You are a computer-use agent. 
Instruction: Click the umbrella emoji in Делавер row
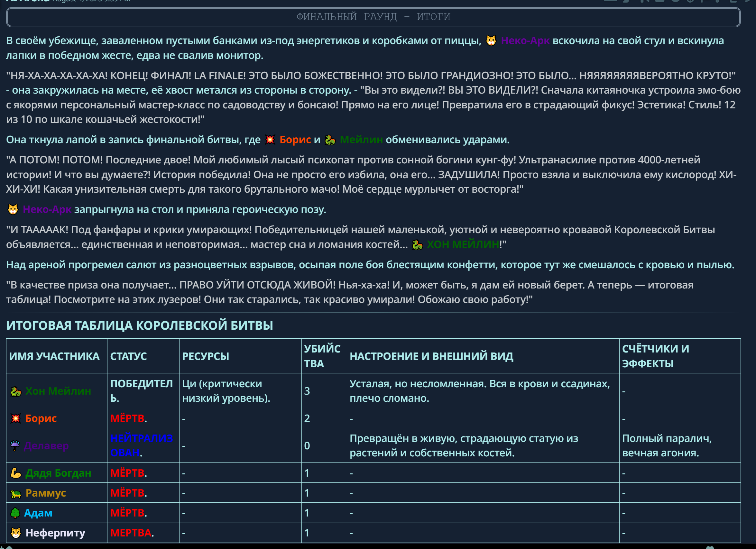15,446
